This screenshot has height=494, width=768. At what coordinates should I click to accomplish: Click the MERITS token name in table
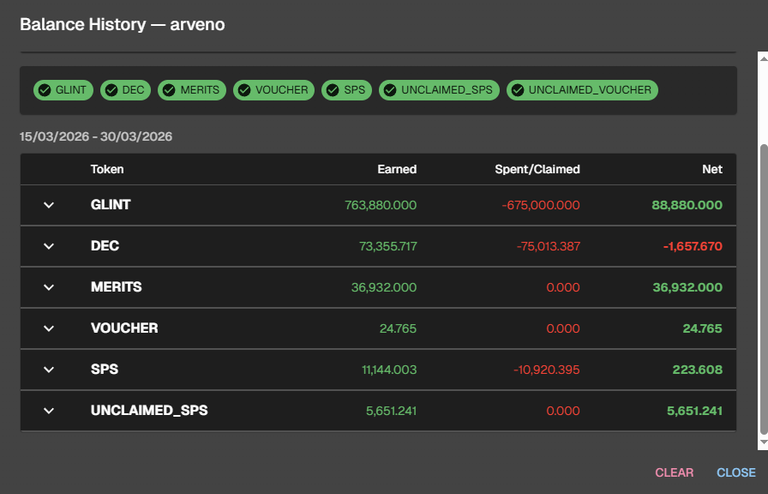(116, 287)
